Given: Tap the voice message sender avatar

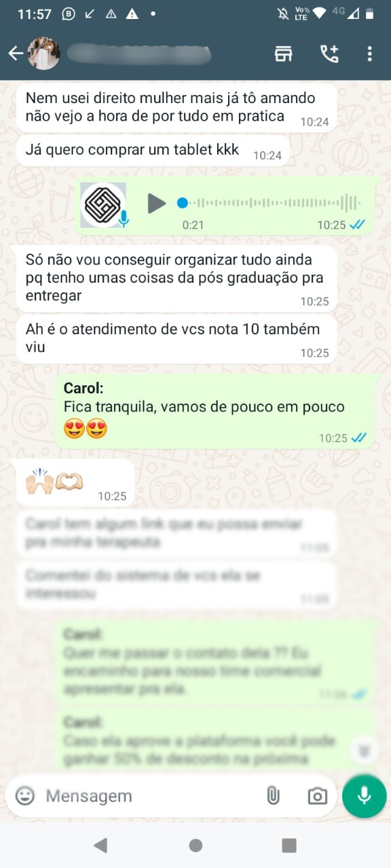Looking at the screenshot, I should coord(103,205).
